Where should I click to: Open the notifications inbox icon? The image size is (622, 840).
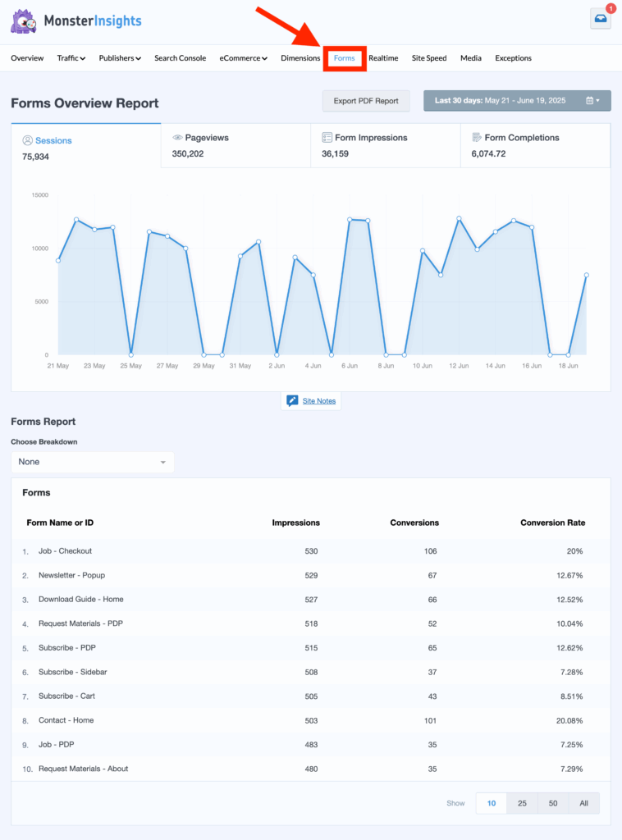pos(600,20)
